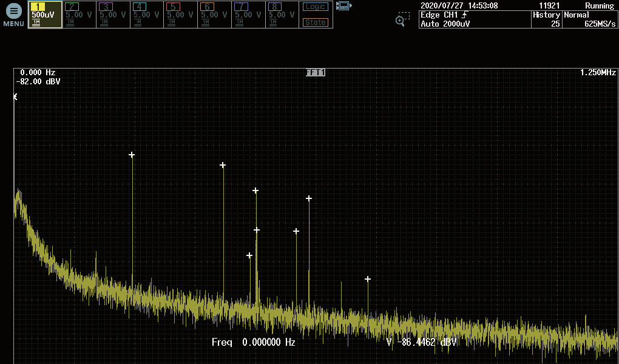Enable channel 3
The height and width of the screenshot is (364, 619).
pyautogui.click(x=113, y=15)
